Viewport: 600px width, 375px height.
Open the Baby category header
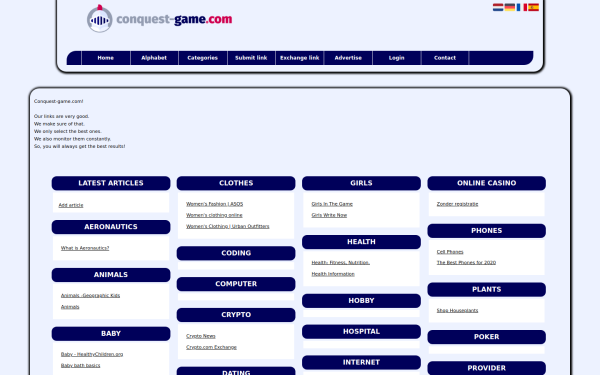pos(111,334)
